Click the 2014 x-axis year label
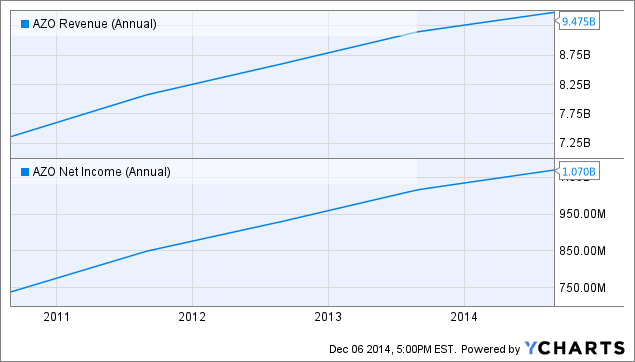The width and height of the screenshot is (635, 362). click(x=464, y=317)
